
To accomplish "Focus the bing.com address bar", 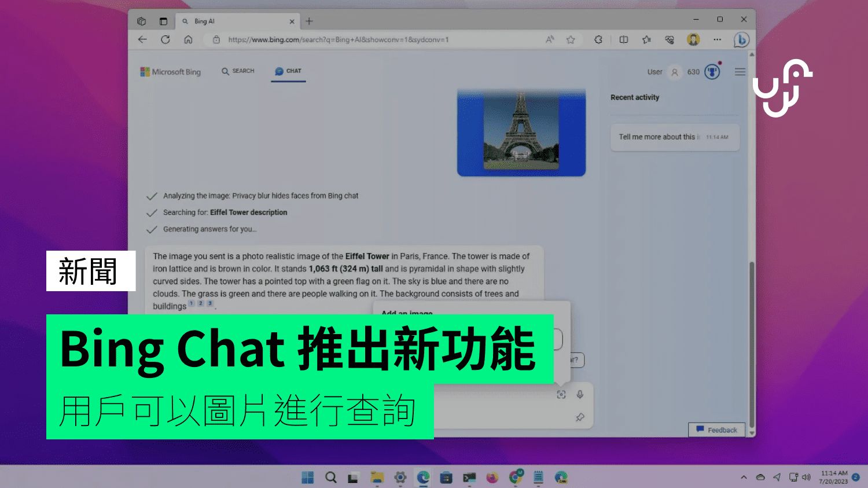I will pyautogui.click(x=339, y=40).
